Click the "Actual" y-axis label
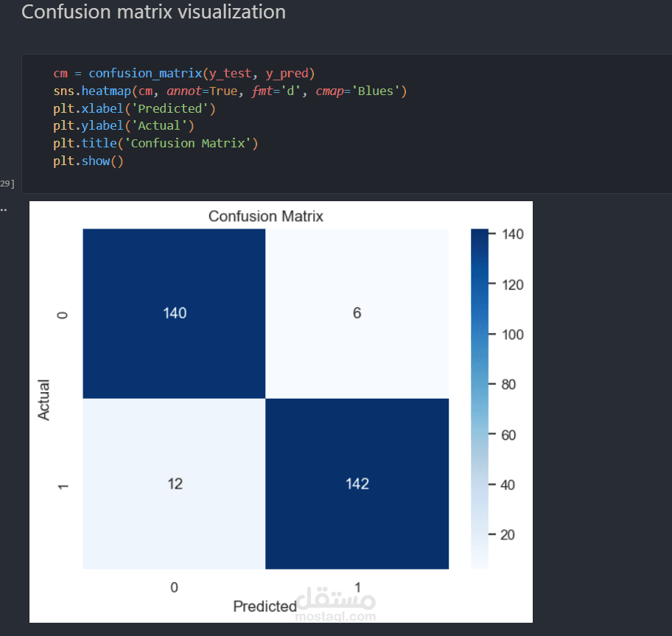Image resolution: width=672 pixels, height=636 pixels. pos(44,399)
